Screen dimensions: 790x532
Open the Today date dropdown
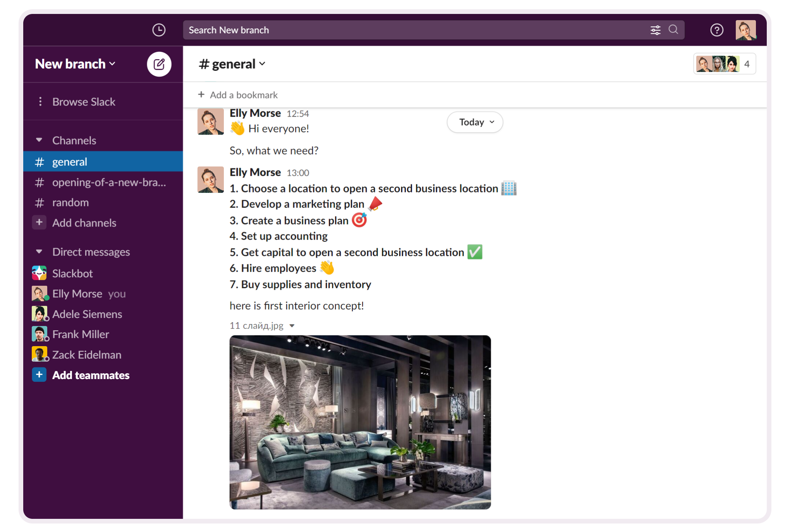pos(475,122)
